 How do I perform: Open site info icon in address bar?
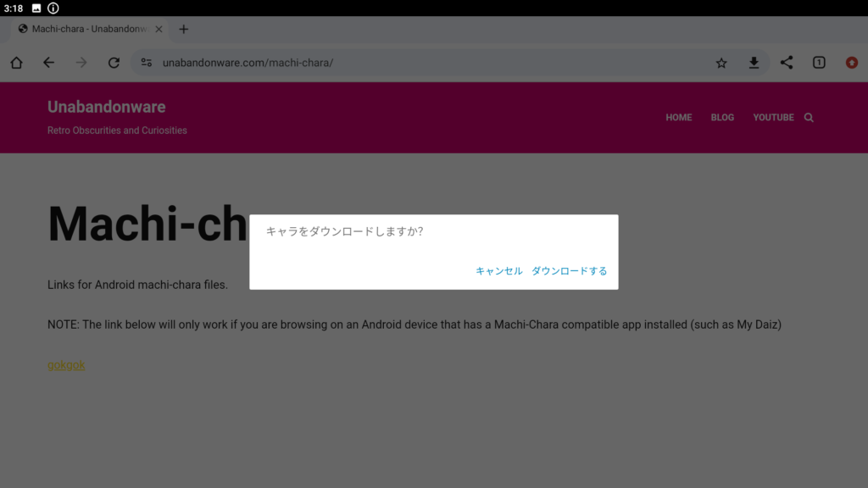click(x=147, y=63)
